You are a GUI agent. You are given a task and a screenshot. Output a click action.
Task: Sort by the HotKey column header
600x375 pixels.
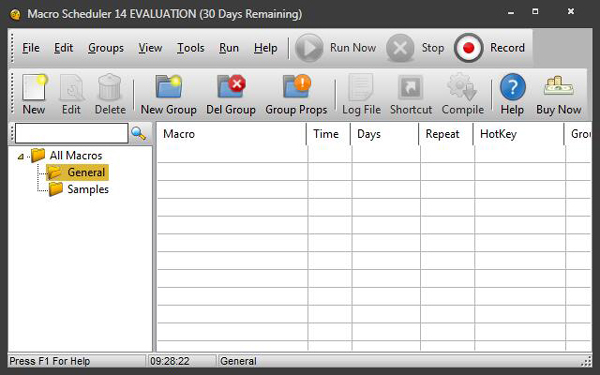[519, 134]
